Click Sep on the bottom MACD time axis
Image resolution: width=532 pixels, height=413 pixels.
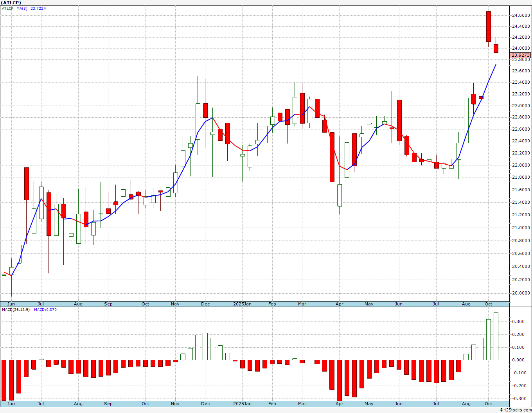point(108,404)
